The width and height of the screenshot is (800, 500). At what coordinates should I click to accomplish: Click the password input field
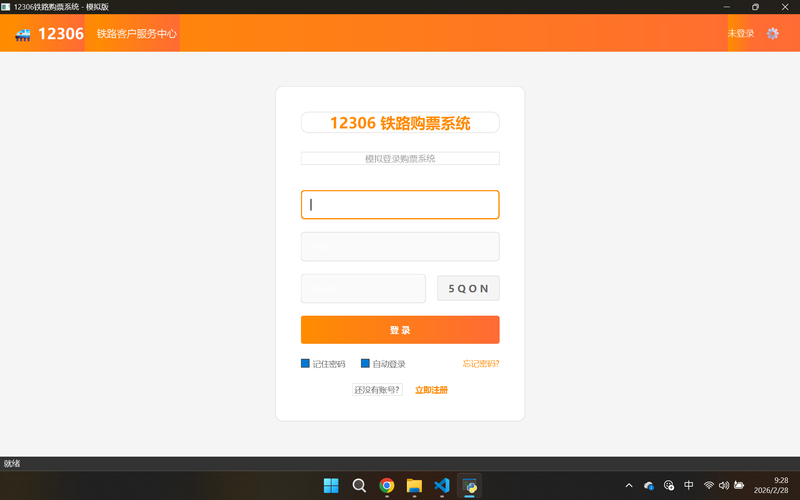click(400, 246)
